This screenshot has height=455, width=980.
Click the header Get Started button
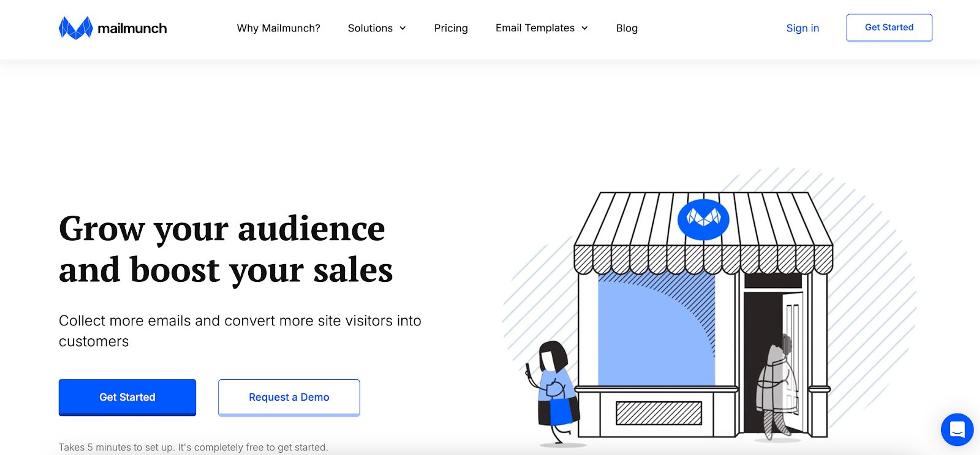pyautogui.click(x=889, y=27)
